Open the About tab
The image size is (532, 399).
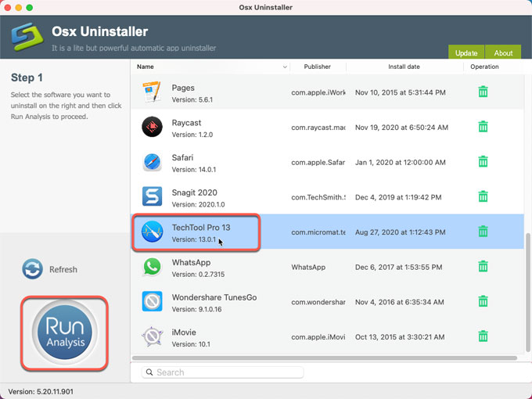pyautogui.click(x=503, y=52)
